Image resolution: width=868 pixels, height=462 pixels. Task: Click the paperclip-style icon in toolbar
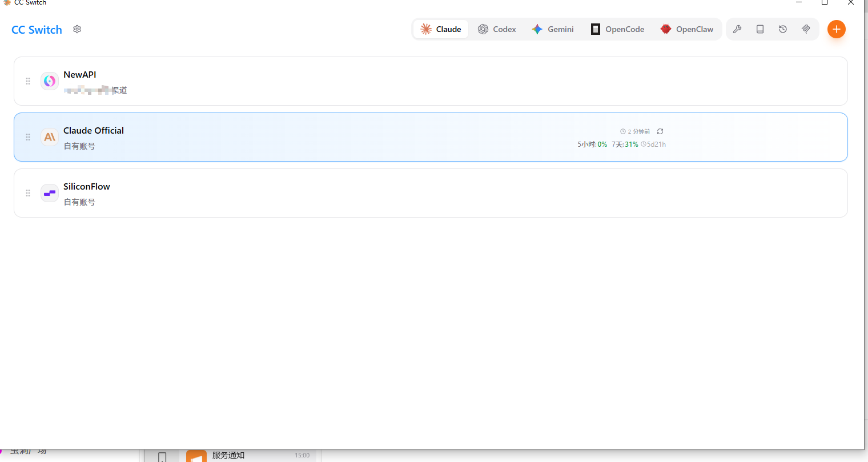806,29
